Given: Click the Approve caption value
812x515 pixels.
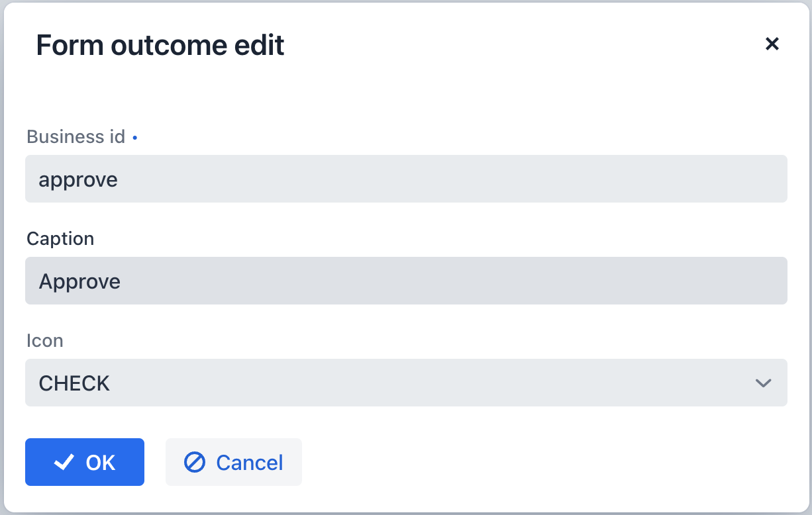Looking at the screenshot, I should [x=79, y=281].
